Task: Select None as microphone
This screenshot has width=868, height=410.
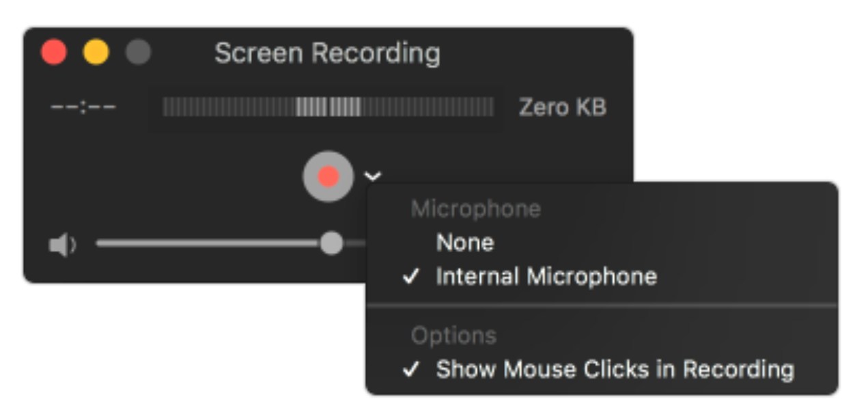Action: (465, 243)
